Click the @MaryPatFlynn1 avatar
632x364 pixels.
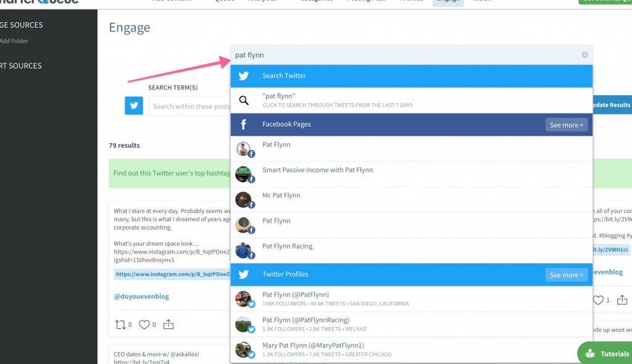coord(243,350)
